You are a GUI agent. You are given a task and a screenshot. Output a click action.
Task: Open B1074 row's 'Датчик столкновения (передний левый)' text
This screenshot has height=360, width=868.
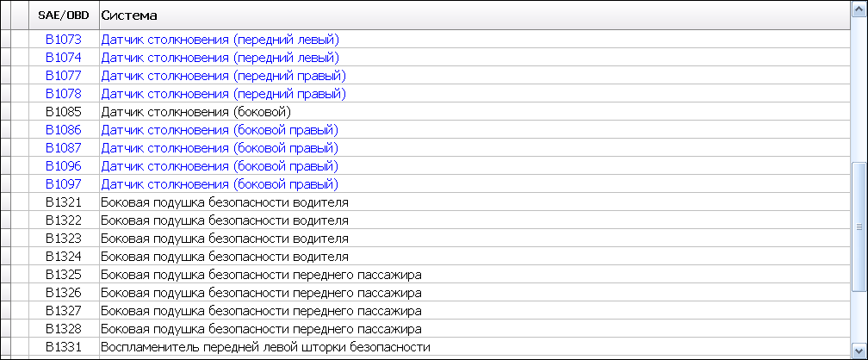coord(220,59)
